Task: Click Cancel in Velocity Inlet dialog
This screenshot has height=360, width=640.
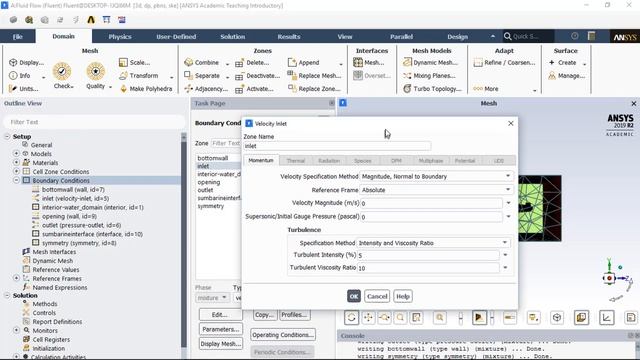Action: point(377,296)
